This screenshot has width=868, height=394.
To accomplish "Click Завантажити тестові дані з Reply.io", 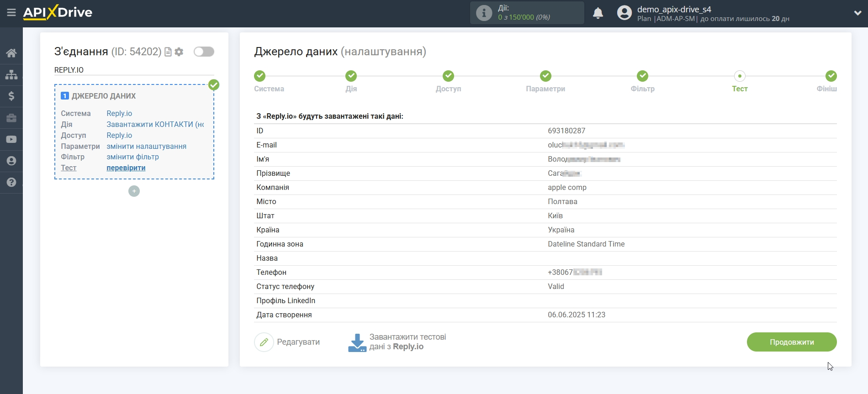I will click(408, 342).
